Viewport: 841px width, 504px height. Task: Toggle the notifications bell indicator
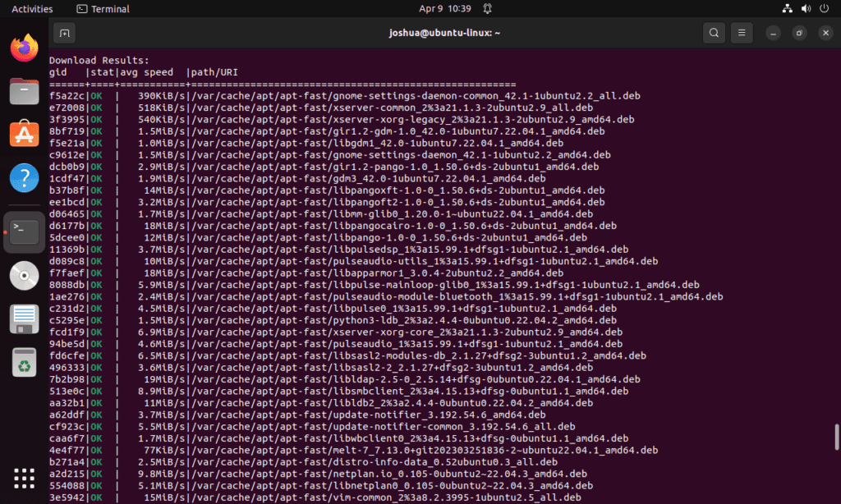click(488, 9)
